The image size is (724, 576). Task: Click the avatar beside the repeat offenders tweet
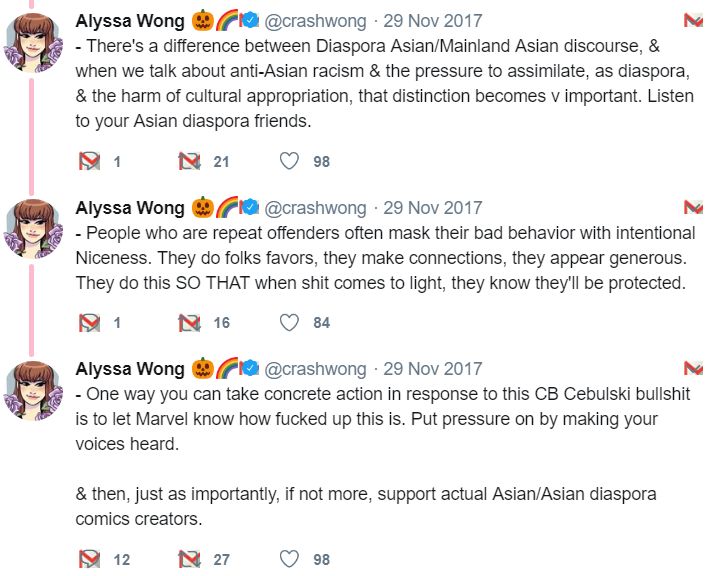coord(34,229)
